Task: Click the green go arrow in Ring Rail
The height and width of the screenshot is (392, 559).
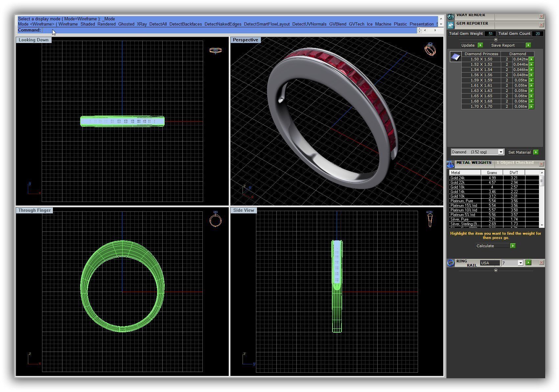Action: tap(528, 263)
